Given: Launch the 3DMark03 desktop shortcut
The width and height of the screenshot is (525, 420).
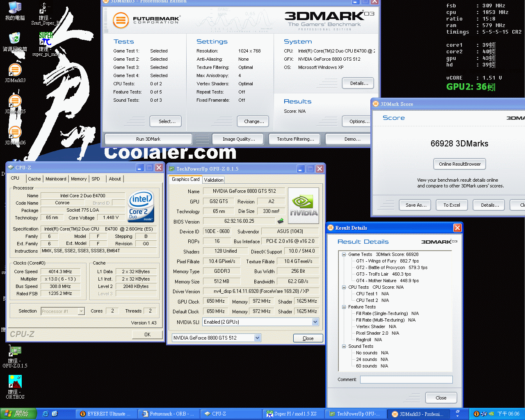Looking at the screenshot, I should click(15, 73).
